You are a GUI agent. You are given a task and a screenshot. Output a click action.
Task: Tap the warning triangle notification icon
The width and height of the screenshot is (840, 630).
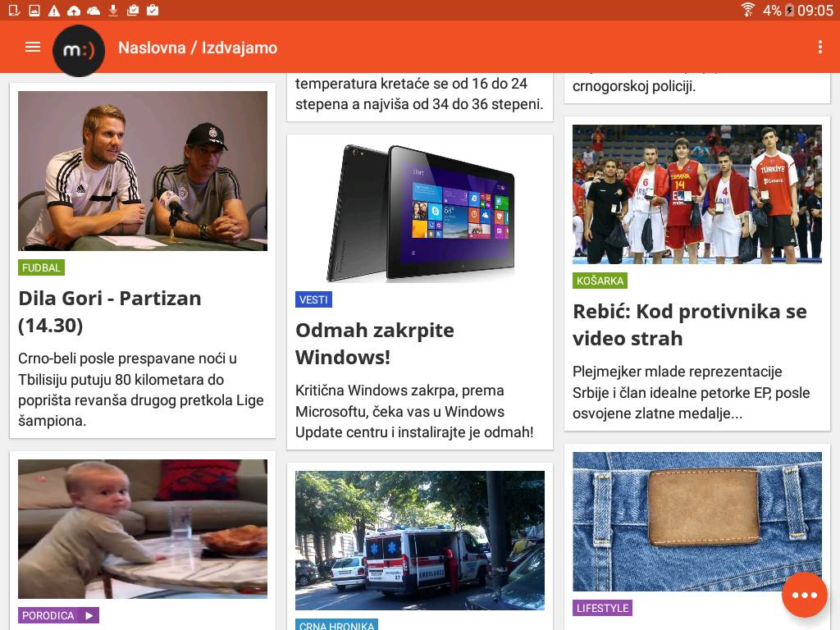tap(54, 10)
